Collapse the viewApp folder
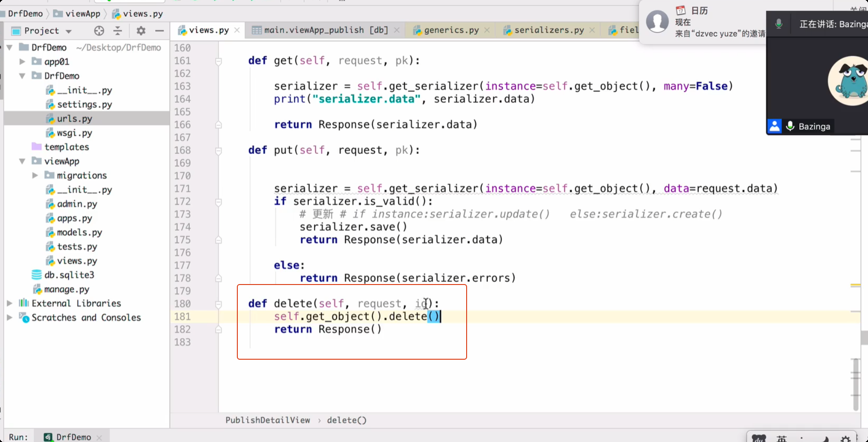This screenshot has height=442, width=868. point(22,161)
